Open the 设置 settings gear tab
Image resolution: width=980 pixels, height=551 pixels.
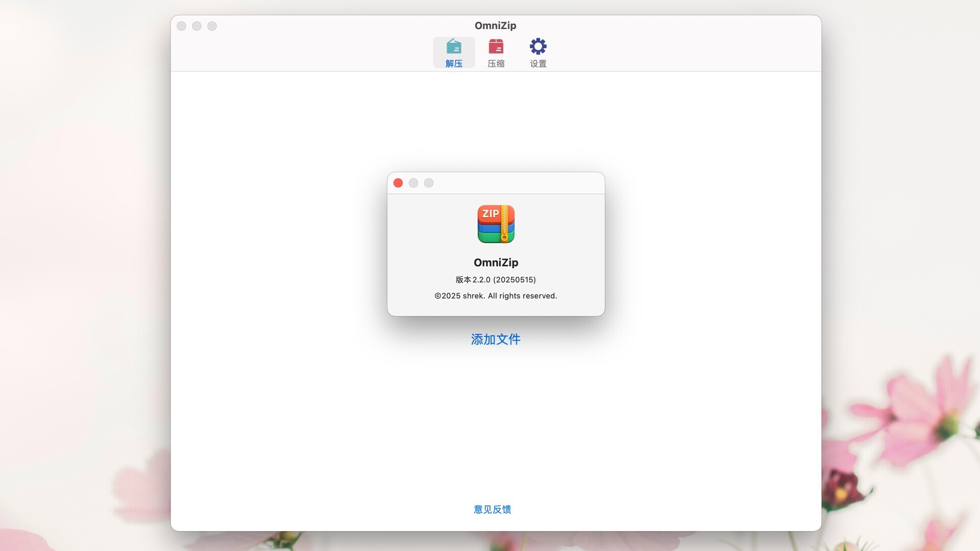click(x=538, y=53)
